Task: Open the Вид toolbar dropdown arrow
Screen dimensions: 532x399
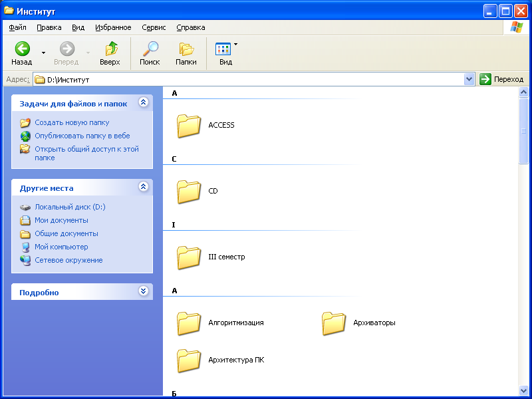Action: (x=236, y=44)
